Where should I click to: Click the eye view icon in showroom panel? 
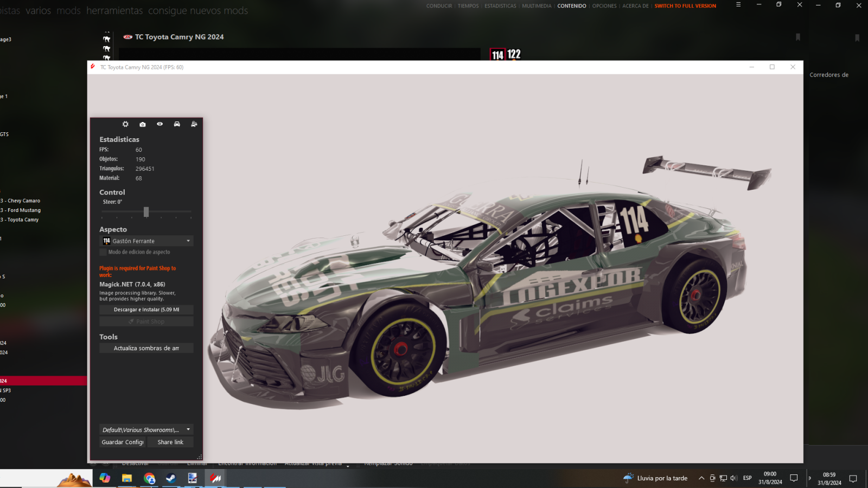160,124
